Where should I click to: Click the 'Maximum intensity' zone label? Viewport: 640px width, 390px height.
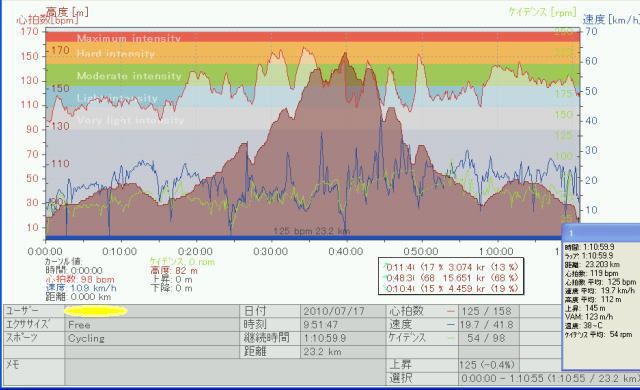tap(129, 38)
